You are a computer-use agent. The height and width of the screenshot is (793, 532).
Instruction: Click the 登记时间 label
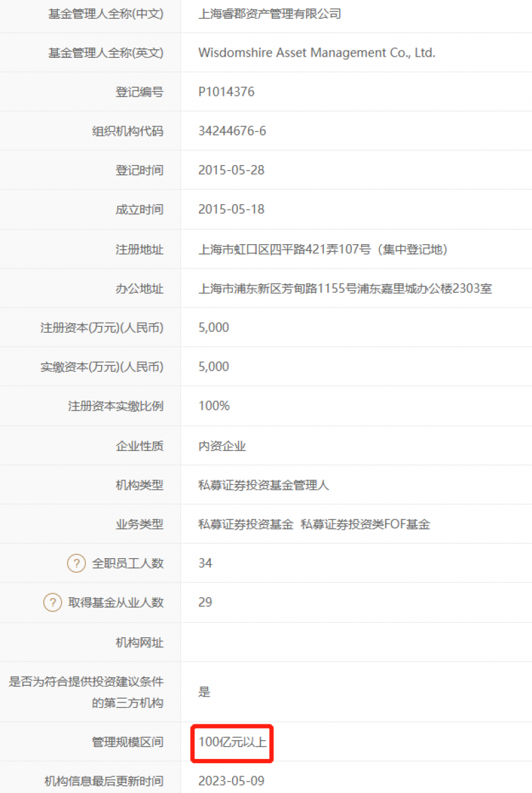[140, 170]
